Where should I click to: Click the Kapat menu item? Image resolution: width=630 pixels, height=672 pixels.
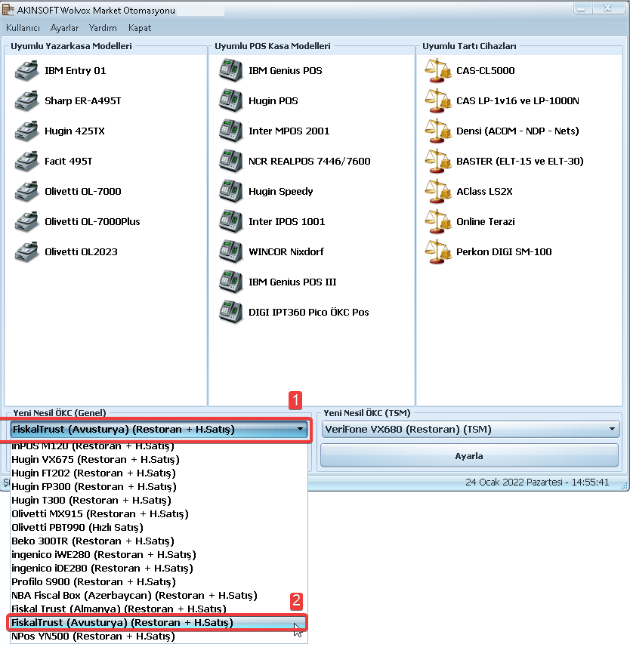pyautogui.click(x=140, y=28)
